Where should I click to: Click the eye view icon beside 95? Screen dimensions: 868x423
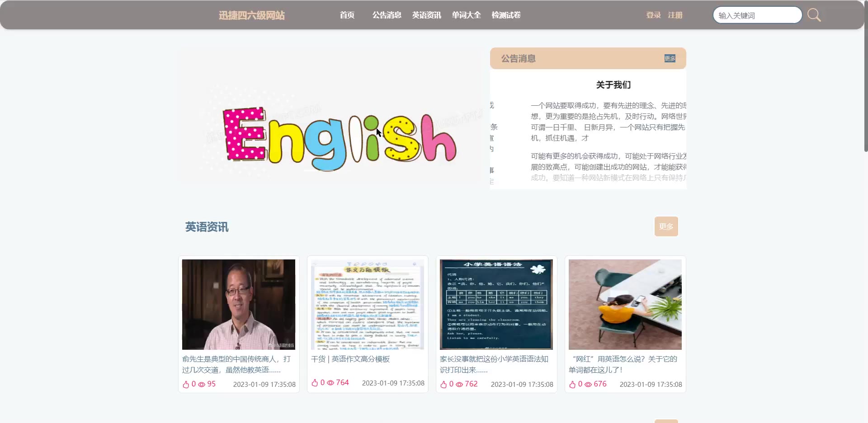202,384
